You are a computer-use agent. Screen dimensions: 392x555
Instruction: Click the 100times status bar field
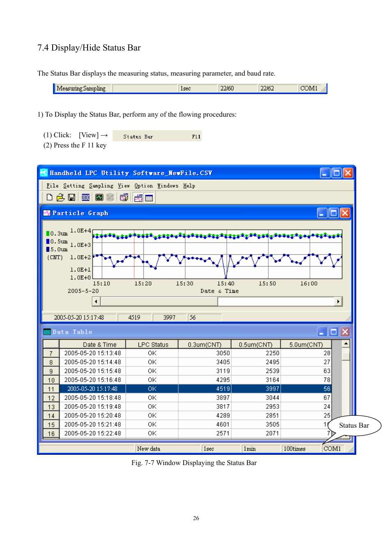click(301, 449)
